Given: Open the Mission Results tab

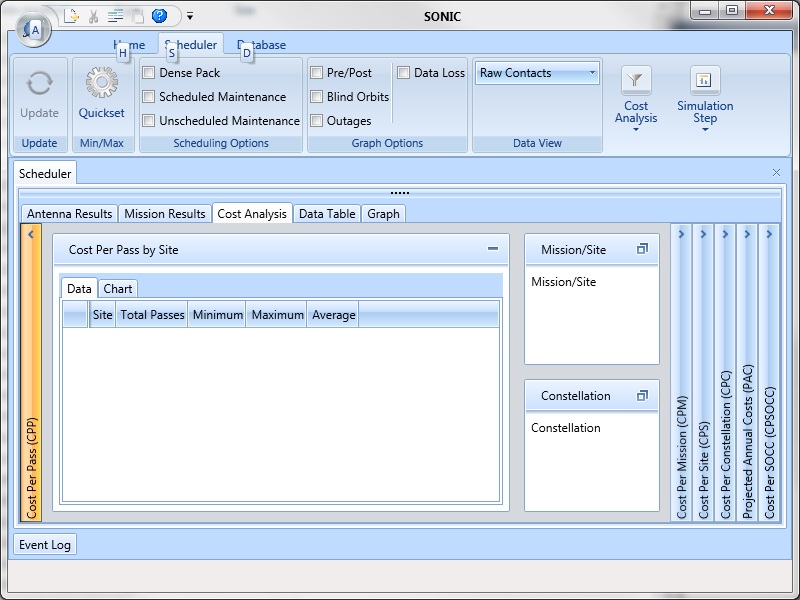Looking at the screenshot, I should click(x=165, y=214).
